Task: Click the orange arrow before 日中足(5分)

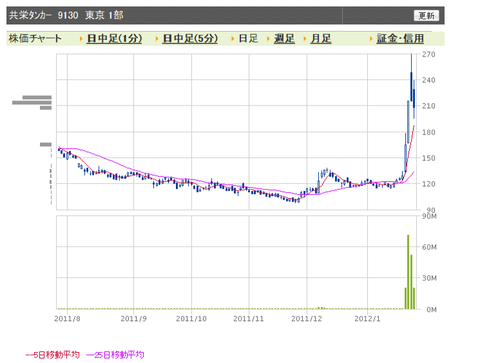Action: 157,39
